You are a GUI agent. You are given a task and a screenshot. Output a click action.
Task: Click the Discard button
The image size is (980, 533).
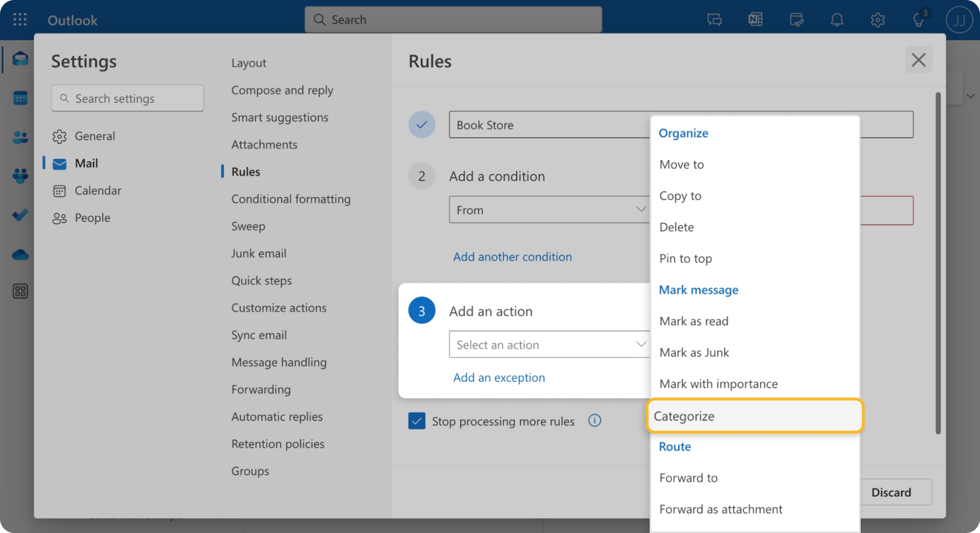892,492
